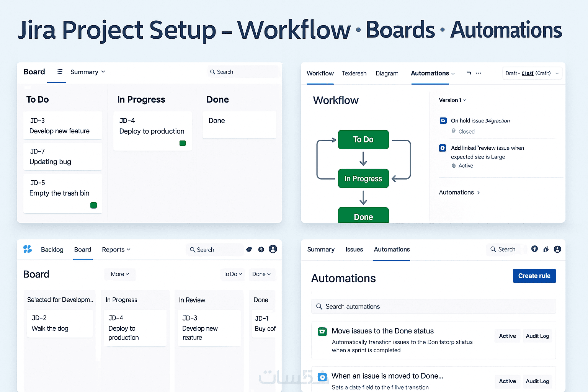Open the JD-1 Buy cof card
Image resolution: width=588 pixels, height=392 pixels.
pos(264,323)
